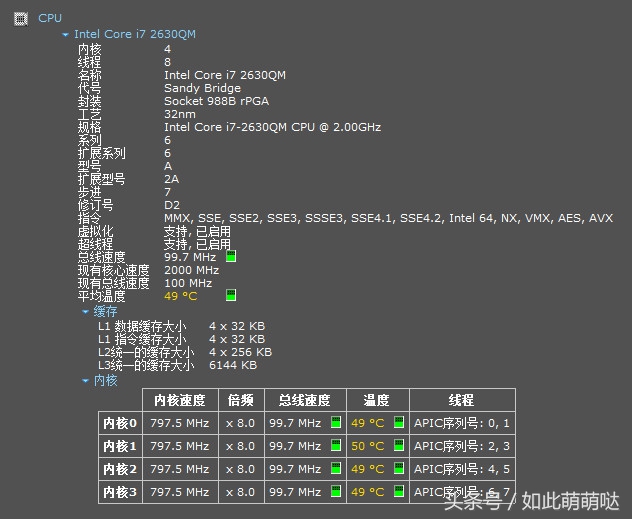The width and height of the screenshot is (632, 519).
Task: Select the 内核0 row label
Action: click(120, 423)
